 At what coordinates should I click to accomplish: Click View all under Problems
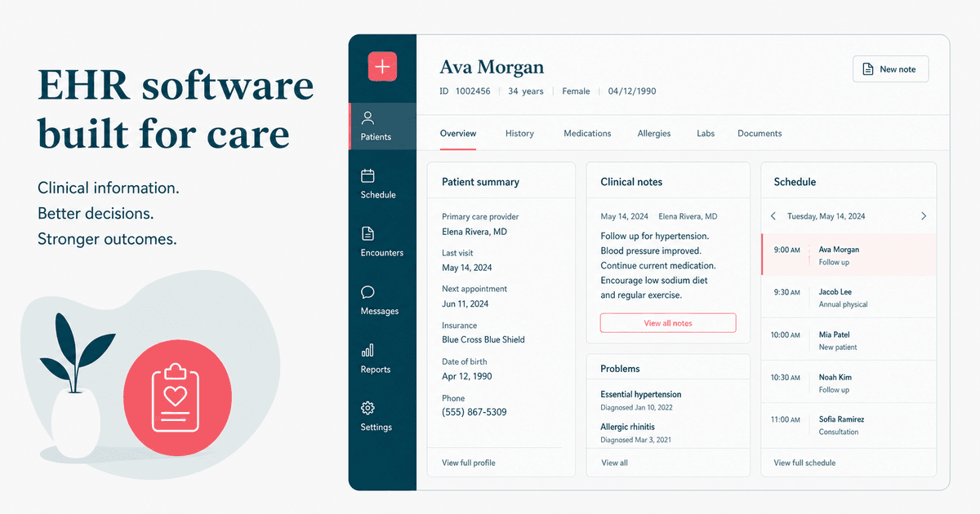point(615,463)
